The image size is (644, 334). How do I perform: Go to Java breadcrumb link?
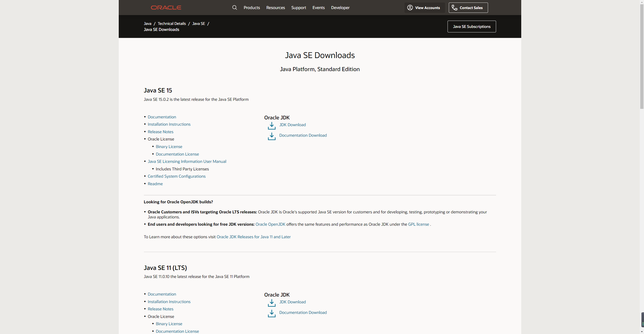tap(147, 23)
